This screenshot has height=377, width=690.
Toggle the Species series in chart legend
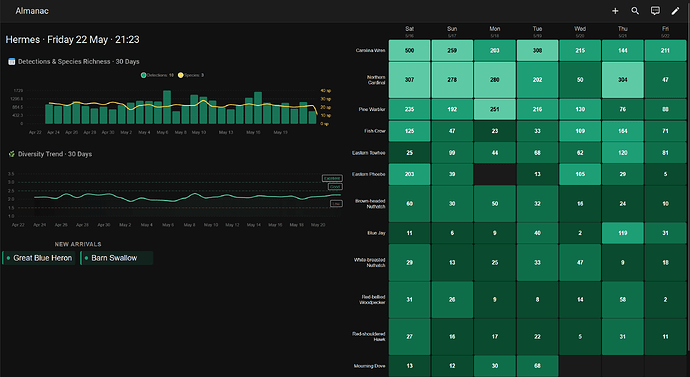click(191, 75)
